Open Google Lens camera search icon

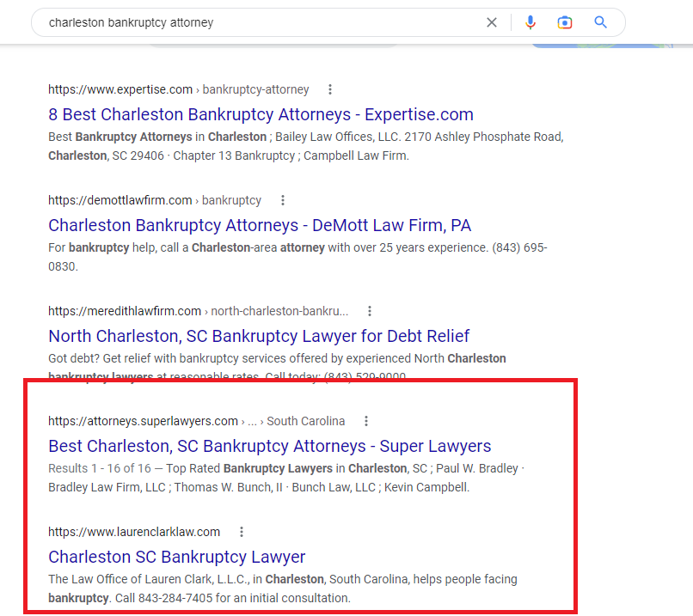(x=564, y=22)
